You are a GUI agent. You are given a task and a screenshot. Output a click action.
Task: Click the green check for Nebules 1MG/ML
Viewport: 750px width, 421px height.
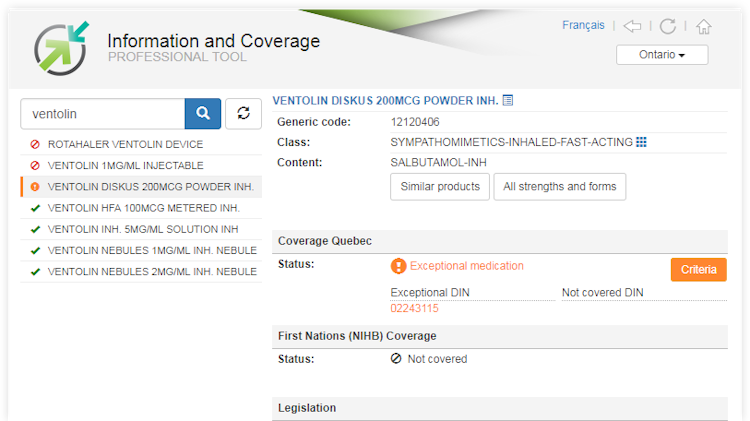[35, 250]
